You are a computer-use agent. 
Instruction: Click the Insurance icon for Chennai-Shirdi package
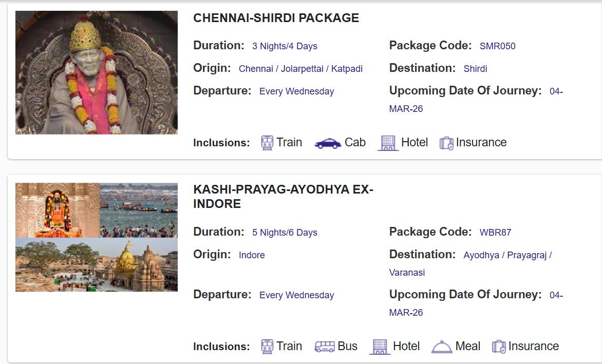tap(446, 142)
